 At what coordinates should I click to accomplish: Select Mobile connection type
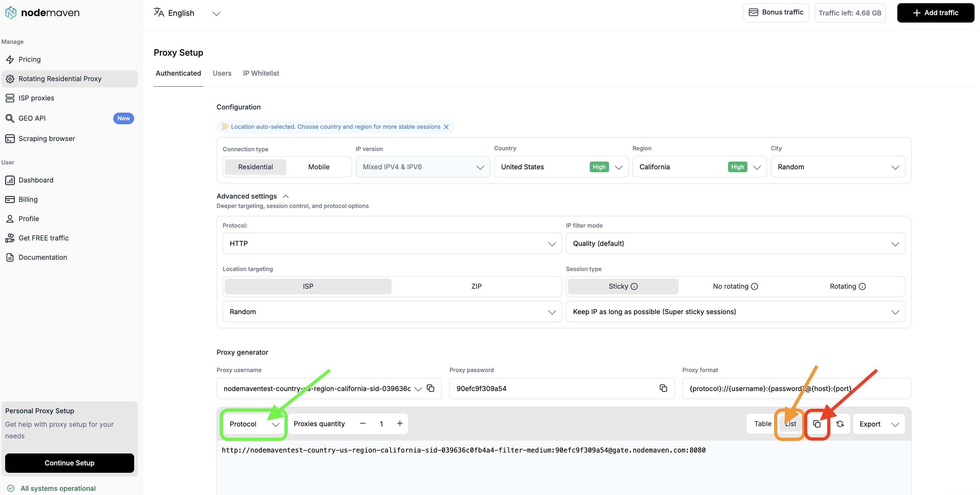coord(319,167)
